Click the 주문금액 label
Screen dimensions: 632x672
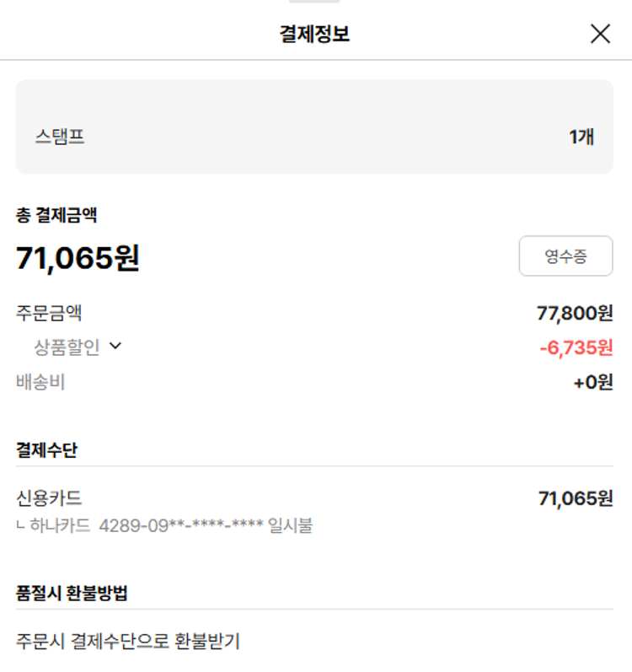pos(49,314)
